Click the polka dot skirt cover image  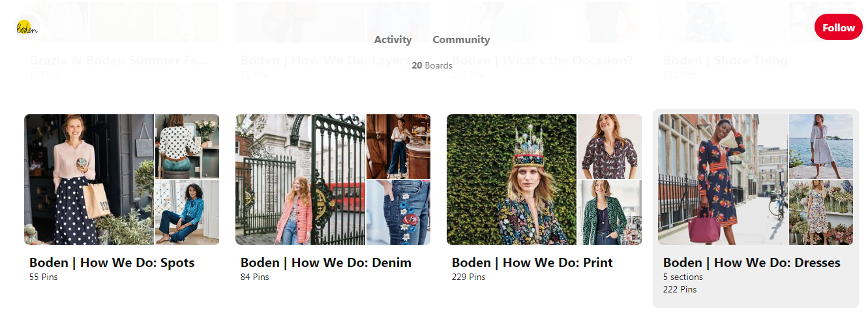[89, 180]
